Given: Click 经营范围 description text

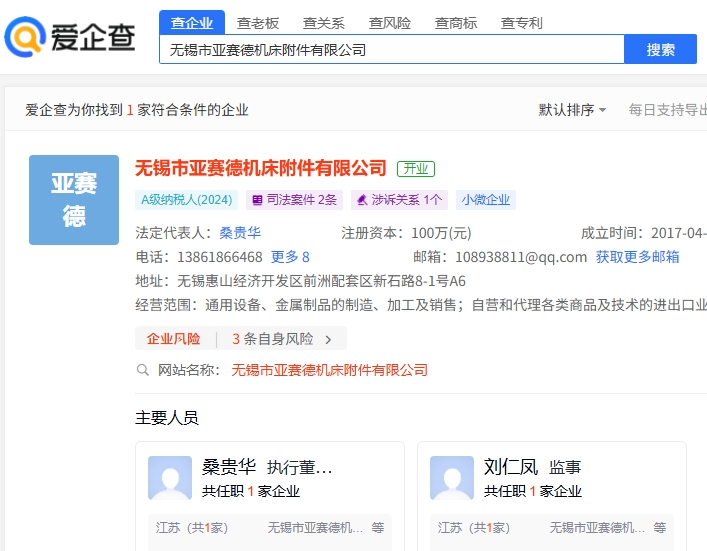Looking at the screenshot, I should click(x=455, y=305).
